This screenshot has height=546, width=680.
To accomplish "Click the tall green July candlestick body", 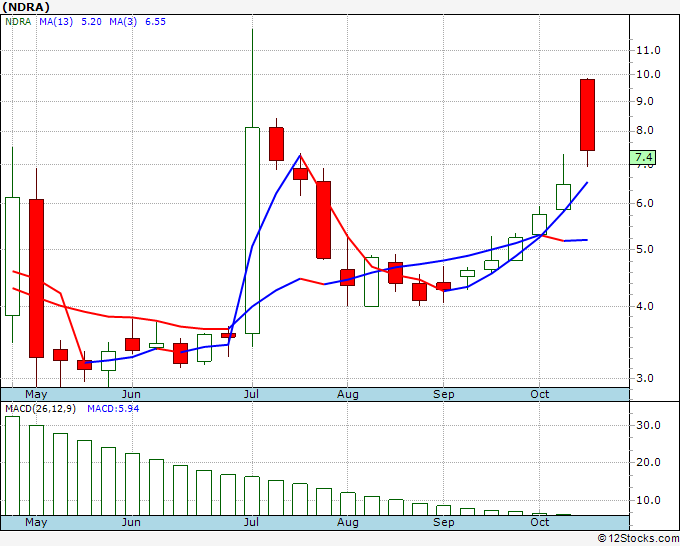I will [252, 230].
